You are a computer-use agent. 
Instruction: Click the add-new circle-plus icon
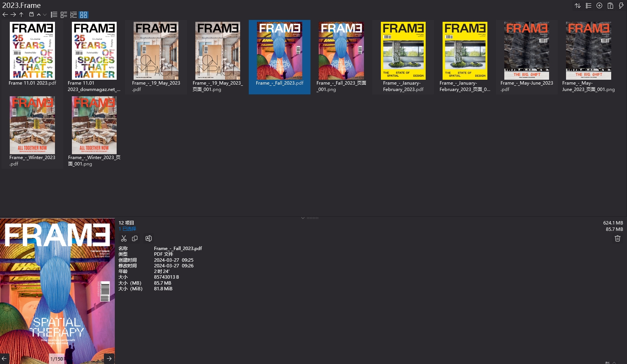[x=600, y=6]
